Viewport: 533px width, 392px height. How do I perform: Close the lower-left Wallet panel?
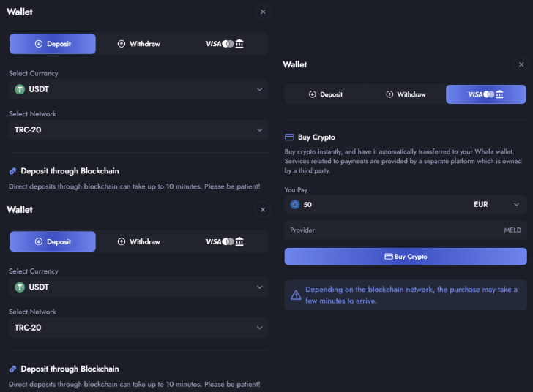[x=263, y=210]
